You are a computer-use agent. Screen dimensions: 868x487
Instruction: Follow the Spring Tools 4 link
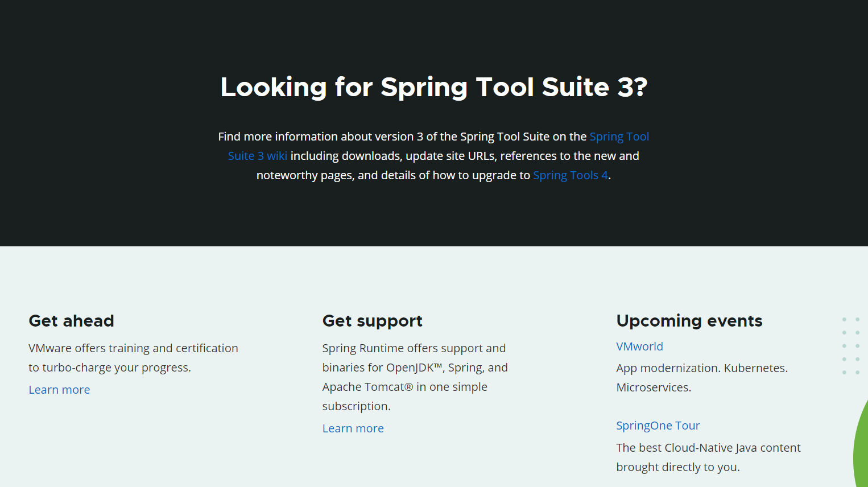pos(571,175)
